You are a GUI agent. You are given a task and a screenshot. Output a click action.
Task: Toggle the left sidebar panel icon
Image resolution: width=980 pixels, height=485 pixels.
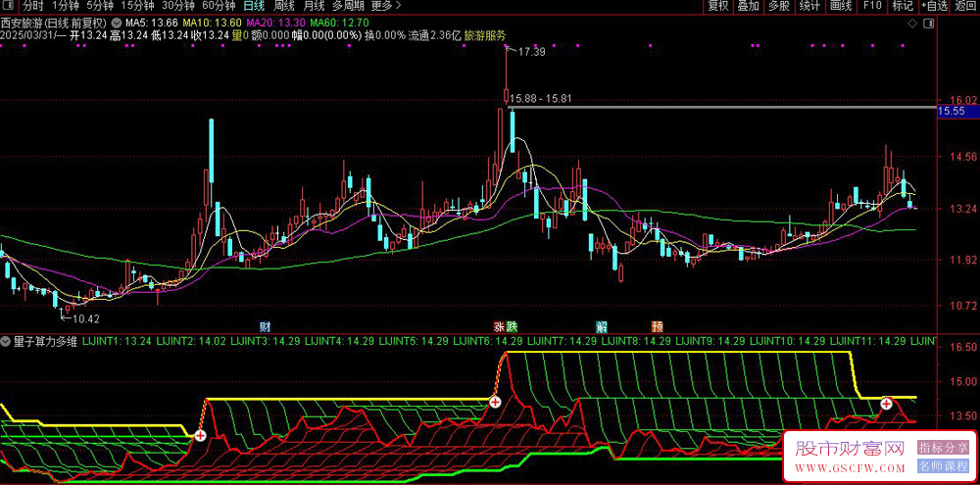click(x=9, y=6)
